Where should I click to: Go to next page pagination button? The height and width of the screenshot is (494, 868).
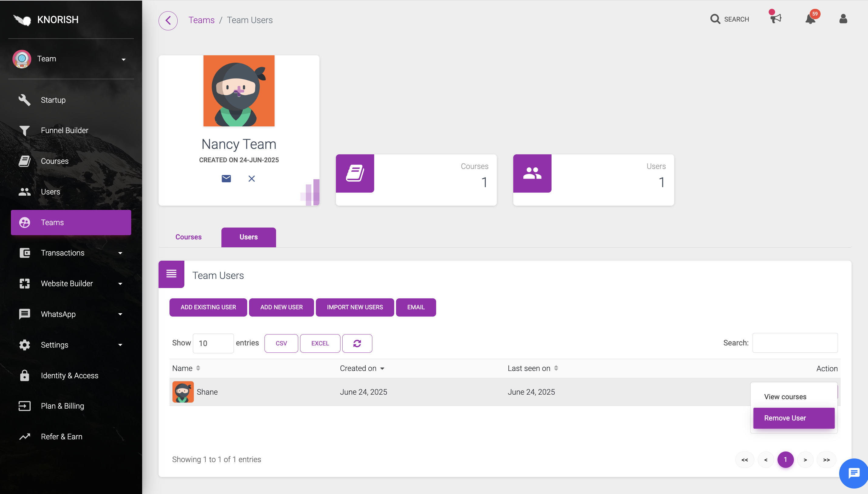click(805, 460)
